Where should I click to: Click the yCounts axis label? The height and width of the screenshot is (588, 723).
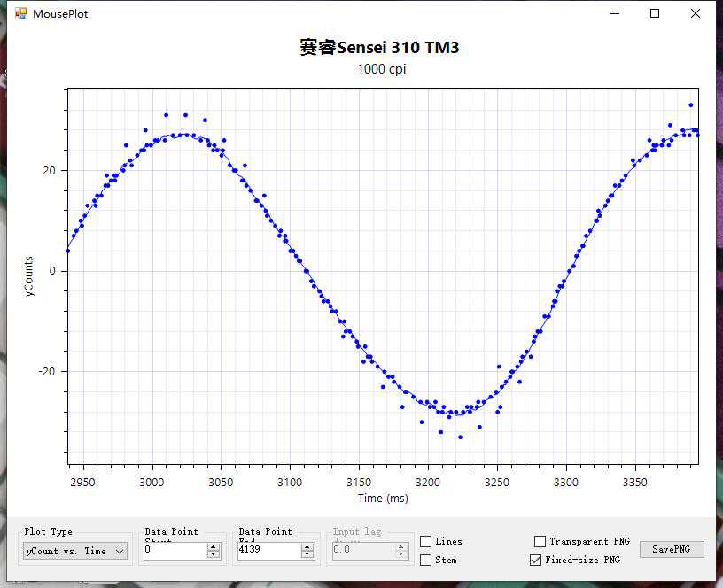click(29, 276)
